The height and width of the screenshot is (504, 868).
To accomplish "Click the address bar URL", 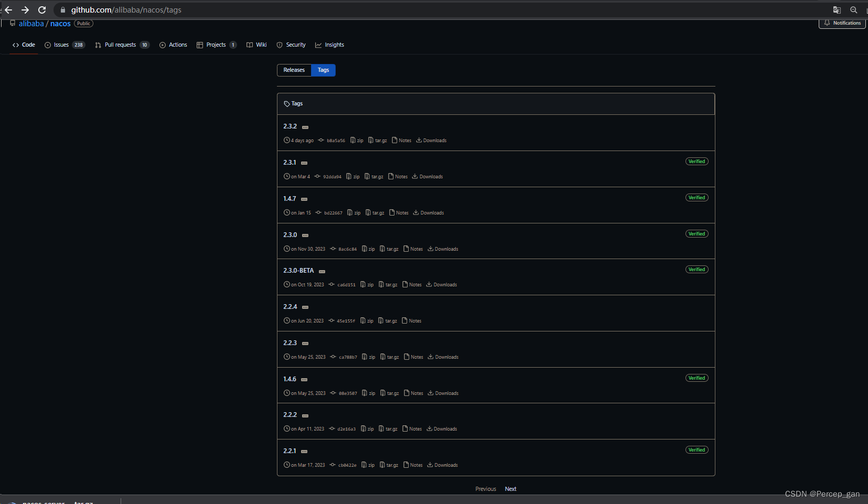I will 126,10.
